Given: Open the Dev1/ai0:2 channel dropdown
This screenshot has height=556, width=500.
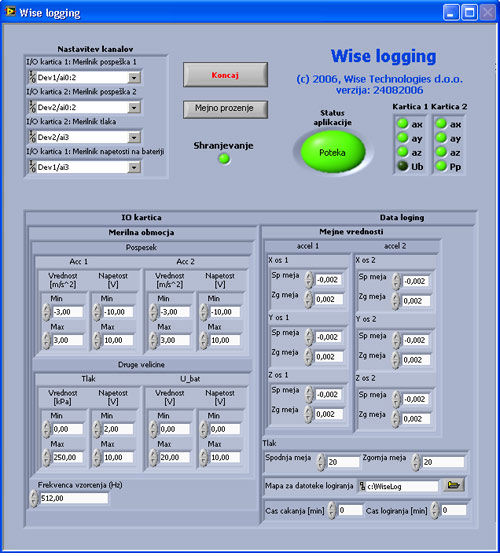Looking at the screenshot, I should click(134, 77).
